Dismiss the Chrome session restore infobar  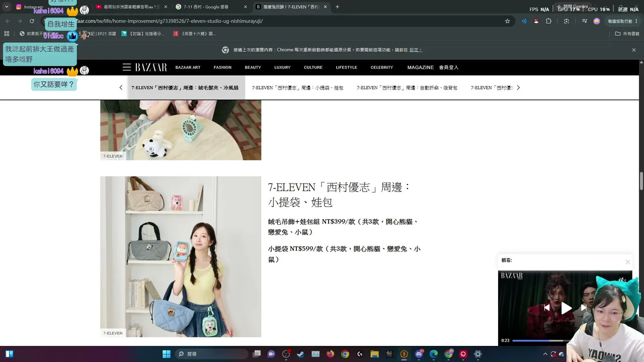(x=634, y=50)
